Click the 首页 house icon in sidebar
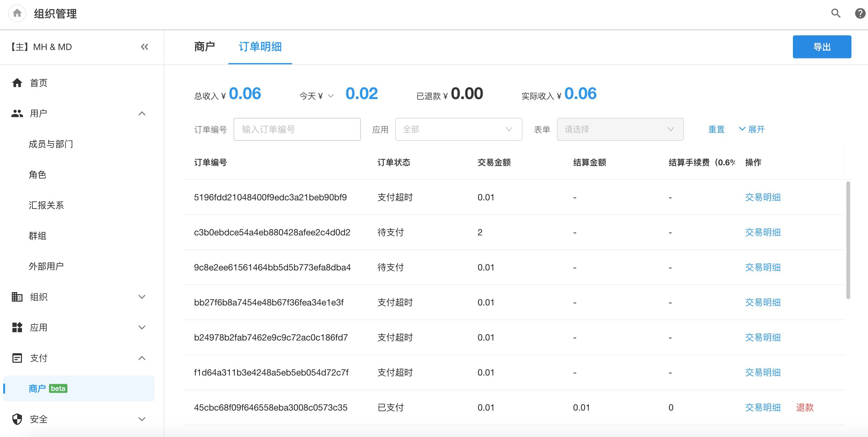868x437 pixels. (17, 82)
